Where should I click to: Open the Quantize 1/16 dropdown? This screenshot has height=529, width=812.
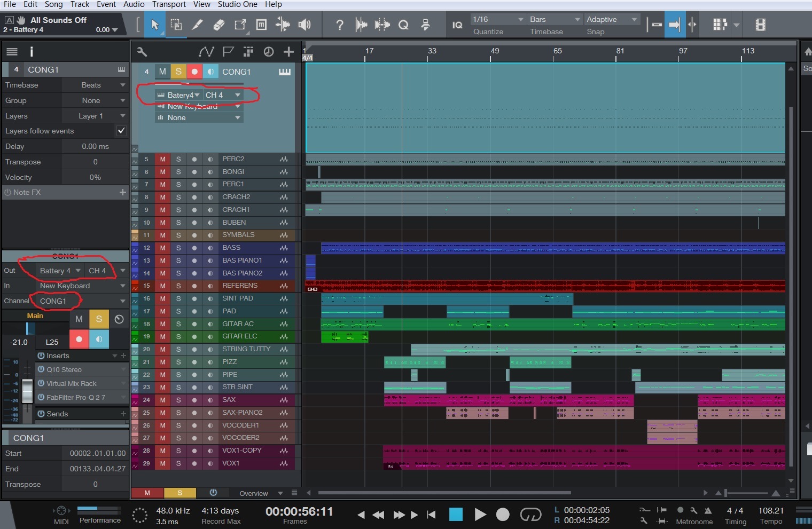point(497,19)
